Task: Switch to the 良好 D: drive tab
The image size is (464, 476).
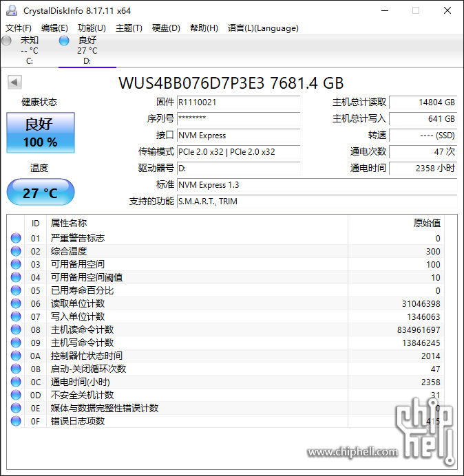Action: pos(87,50)
